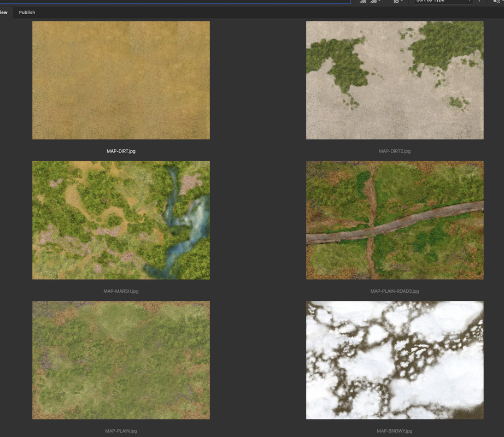Select the MAP-PLAIN.jpg grassy thumbnail
Screen dimensions: 504x437
[121, 360]
